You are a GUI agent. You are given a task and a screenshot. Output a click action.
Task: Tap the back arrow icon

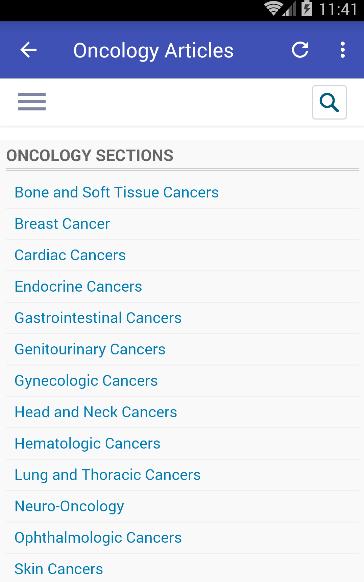point(28,50)
